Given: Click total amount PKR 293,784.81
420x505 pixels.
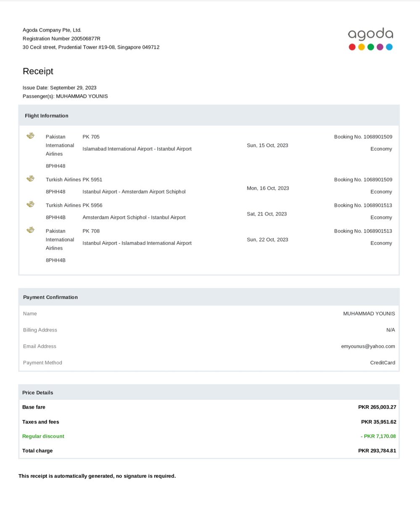Looking at the screenshot, I should (377, 451).
